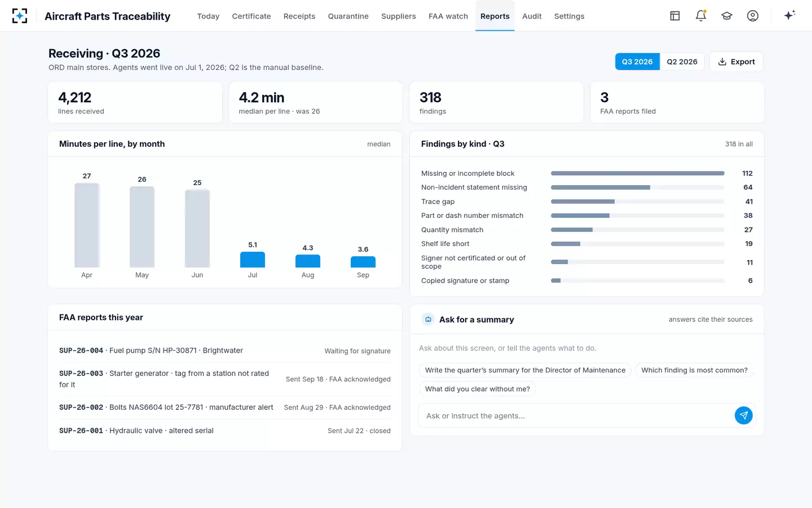812x508 pixels.
Task: Click the Missing or incomplete block progress bar
Action: [x=638, y=173]
